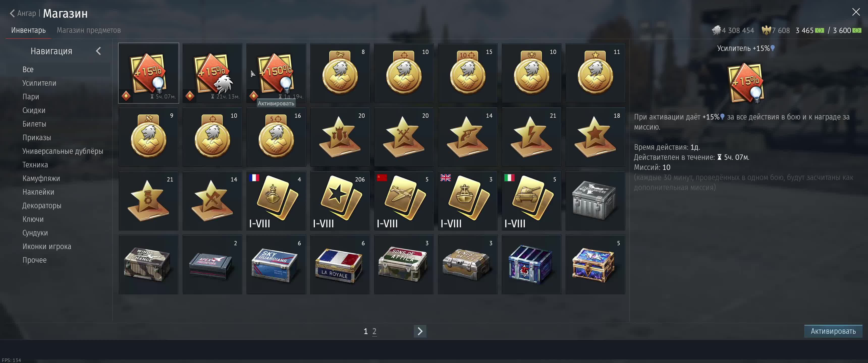Screen dimensions: 868x363
Task: Jump to inventory page 2
Action: (374, 331)
